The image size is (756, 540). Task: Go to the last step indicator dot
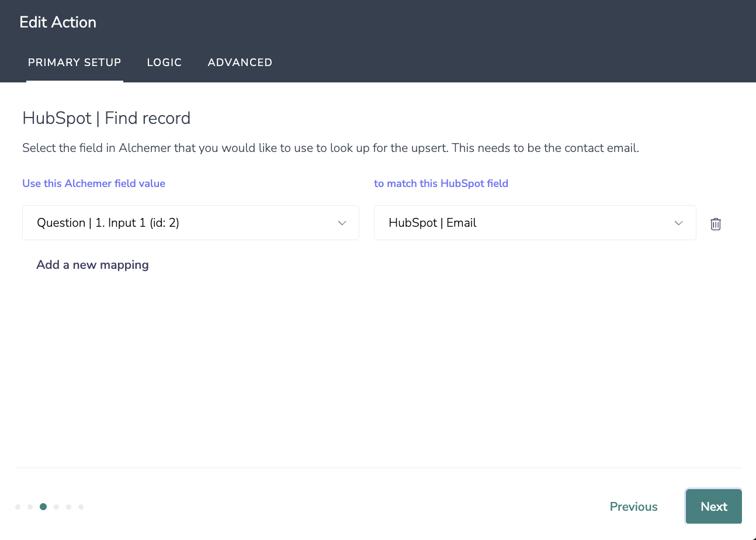81,507
